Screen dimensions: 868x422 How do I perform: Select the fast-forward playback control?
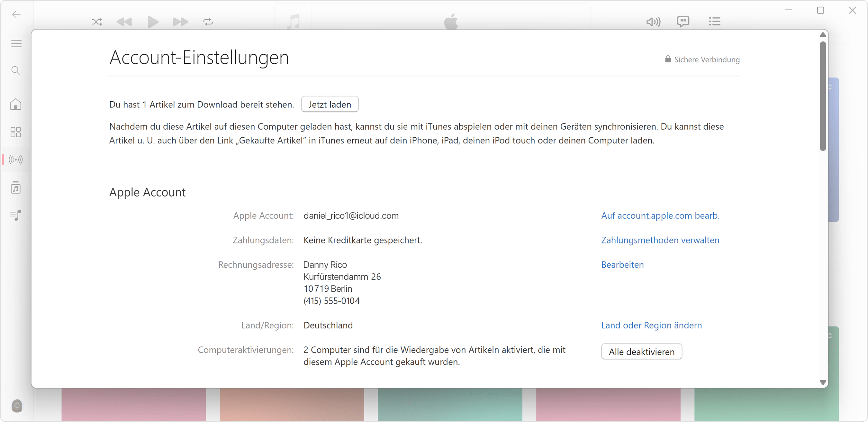180,22
